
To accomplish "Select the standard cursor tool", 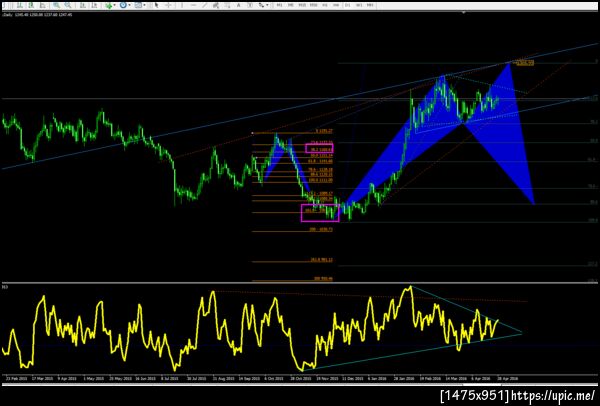I will click(x=156, y=5).
